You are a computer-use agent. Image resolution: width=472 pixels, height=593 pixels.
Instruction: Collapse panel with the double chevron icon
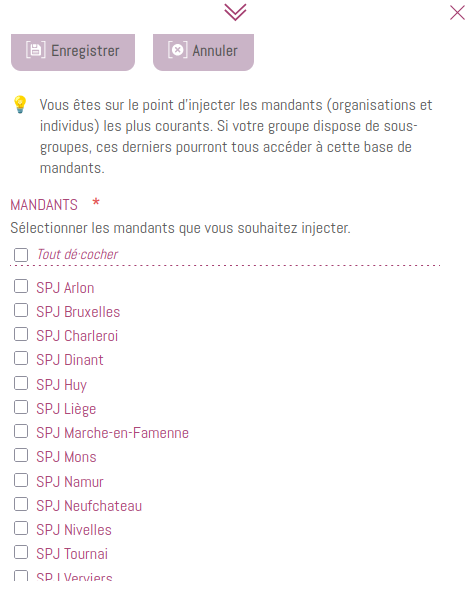(x=235, y=12)
